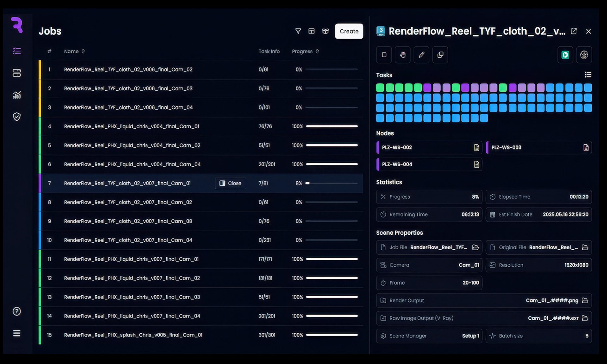Click the Create button
Viewport: 607px width, 364px height.
pyautogui.click(x=349, y=31)
